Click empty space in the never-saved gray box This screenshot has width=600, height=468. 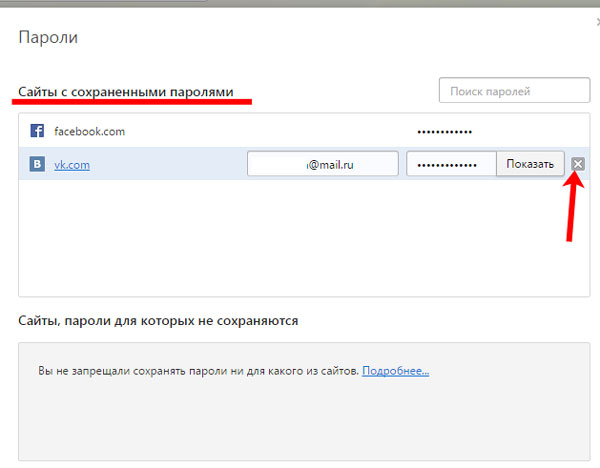(300, 420)
